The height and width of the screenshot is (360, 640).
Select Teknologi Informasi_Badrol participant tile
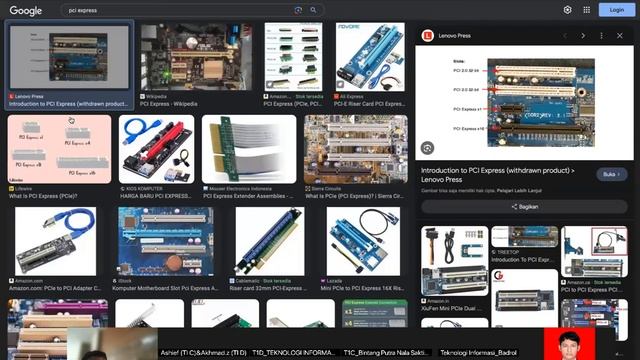pyautogui.click(x=478, y=353)
